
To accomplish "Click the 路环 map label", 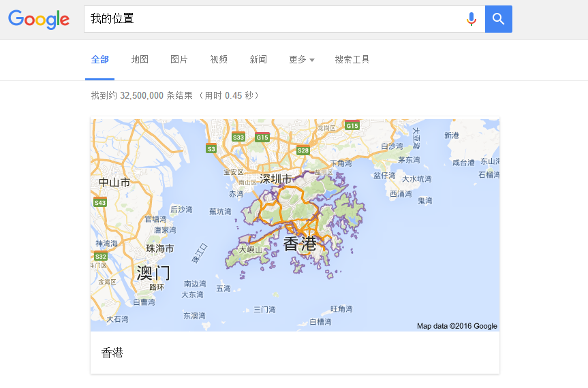I will click(157, 287).
